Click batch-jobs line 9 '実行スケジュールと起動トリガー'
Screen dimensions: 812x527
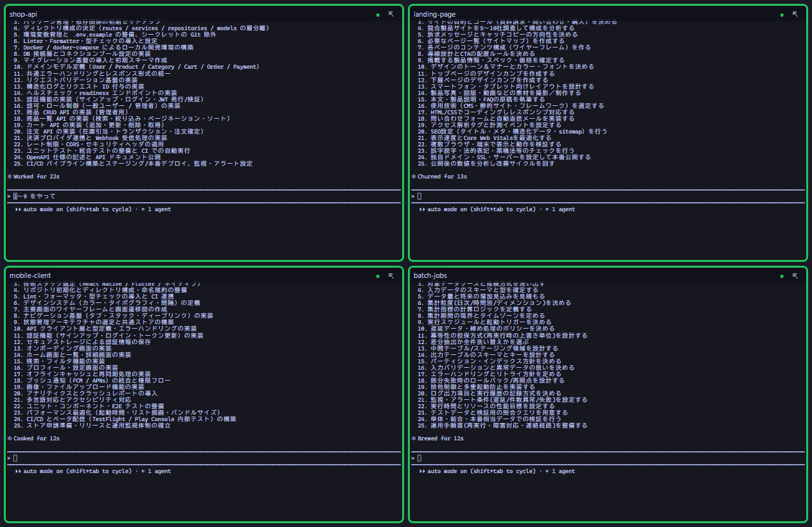(484, 322)
